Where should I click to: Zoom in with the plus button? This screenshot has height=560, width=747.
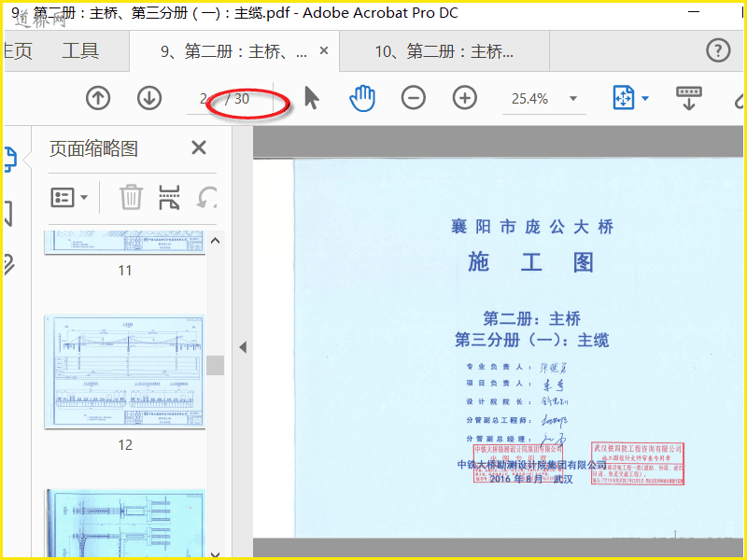[x=465, y=99]
